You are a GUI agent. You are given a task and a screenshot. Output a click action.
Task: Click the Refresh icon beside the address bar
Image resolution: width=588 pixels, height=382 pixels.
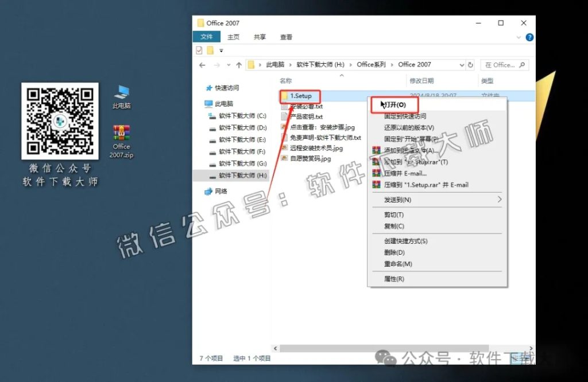tap(470, 64)
